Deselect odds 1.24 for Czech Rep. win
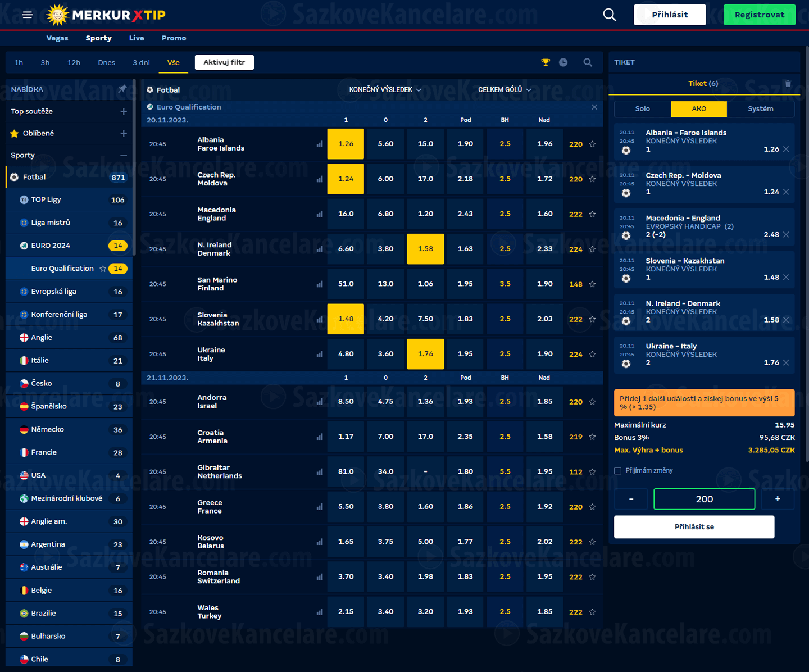809x672 pixels. tap(346, 179)
